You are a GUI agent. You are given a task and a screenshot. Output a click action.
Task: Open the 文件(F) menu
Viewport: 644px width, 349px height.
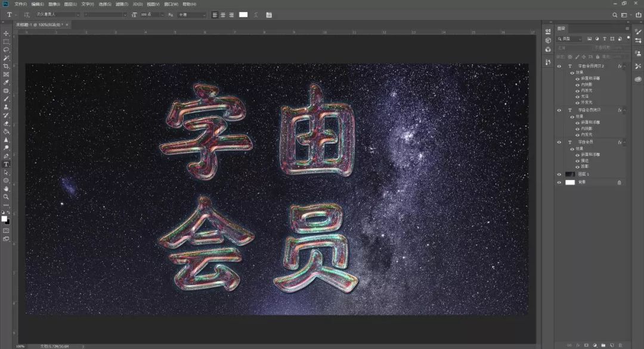coord(21,4)
